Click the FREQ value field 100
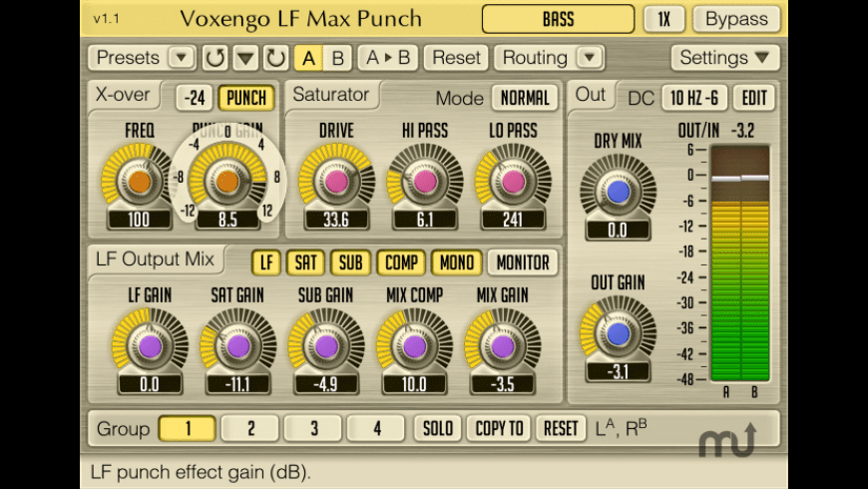Viewport: 868px width, 489px height. click(x=139, y=220)
